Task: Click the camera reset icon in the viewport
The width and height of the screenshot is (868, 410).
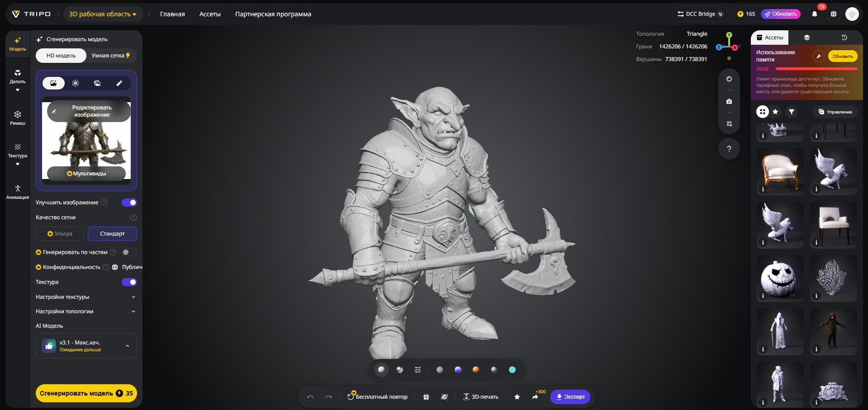Action: 729,101
